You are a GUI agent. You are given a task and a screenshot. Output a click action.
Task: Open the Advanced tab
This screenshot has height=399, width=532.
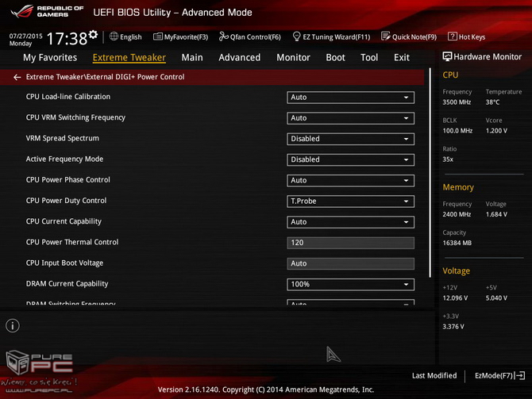click(x=240, y=58)
